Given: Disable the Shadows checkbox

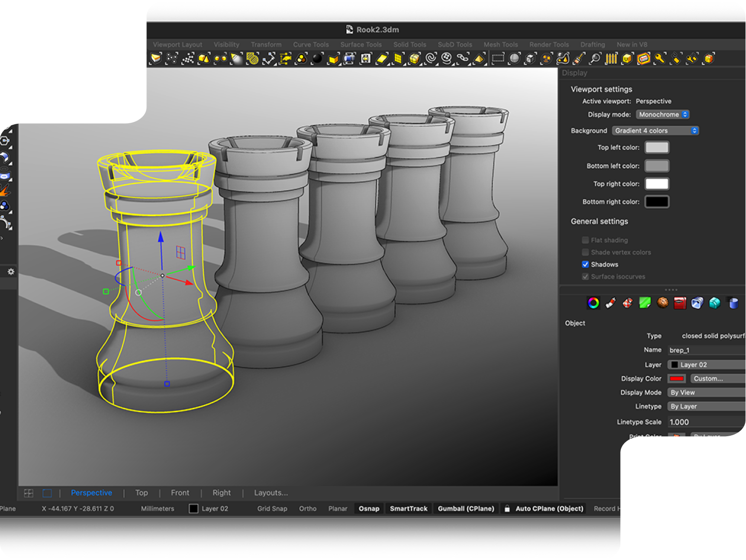Looking at the screenshot, I should [x=585, y=264].
